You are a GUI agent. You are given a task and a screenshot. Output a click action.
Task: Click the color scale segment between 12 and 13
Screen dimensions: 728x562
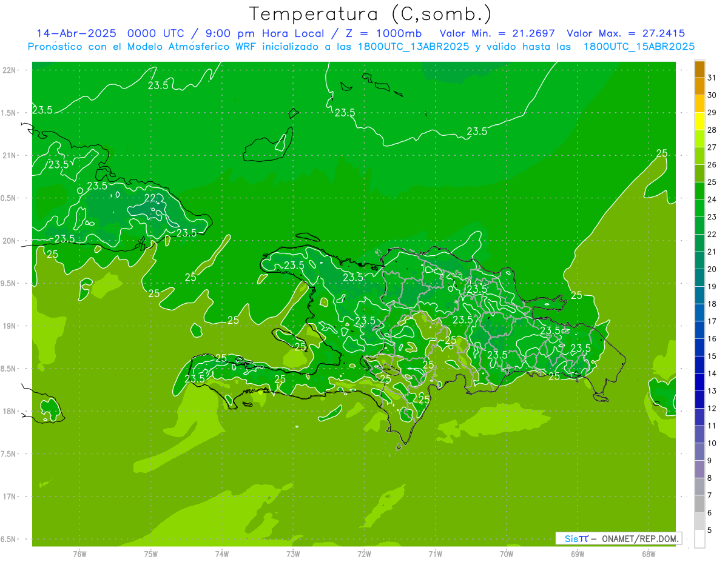(x=699, y=400)
